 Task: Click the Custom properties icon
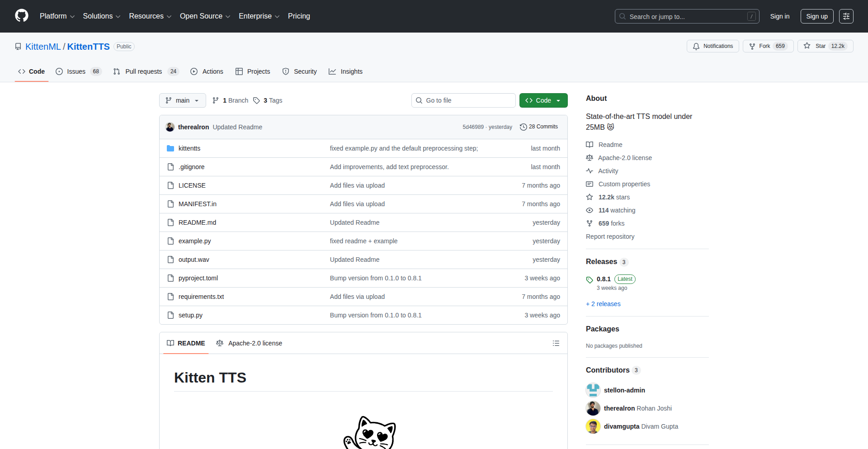[590, 184]
